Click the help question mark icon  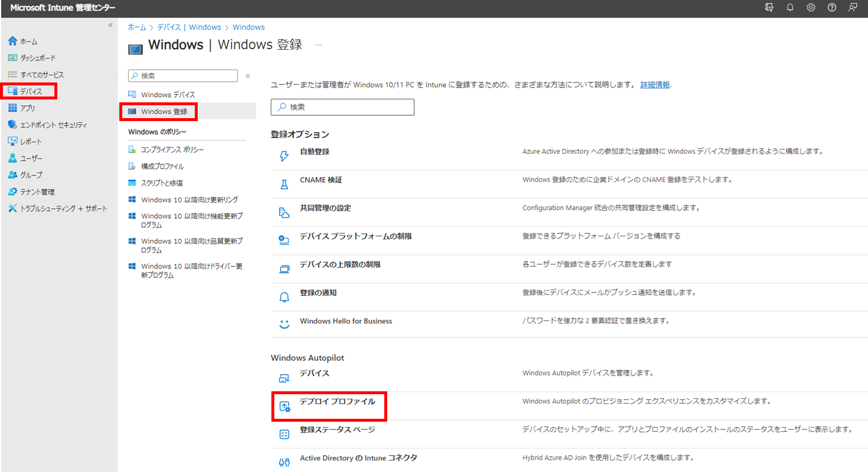pyautogui.click(x=832, y=8)
